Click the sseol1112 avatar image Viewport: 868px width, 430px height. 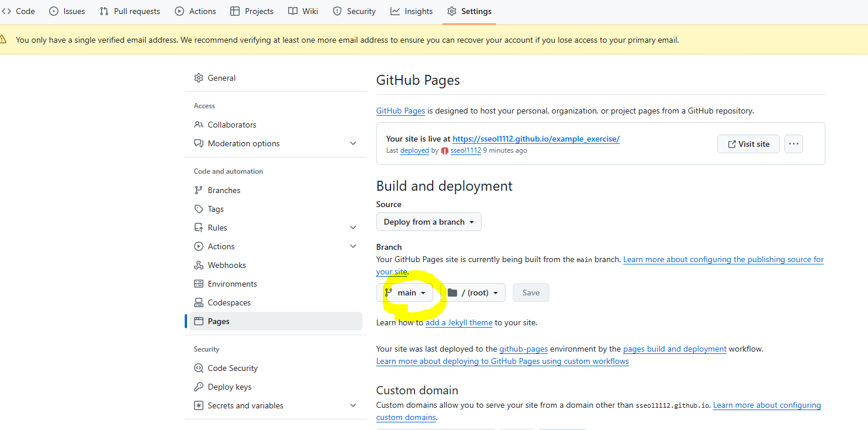click(x=445, y=151)
